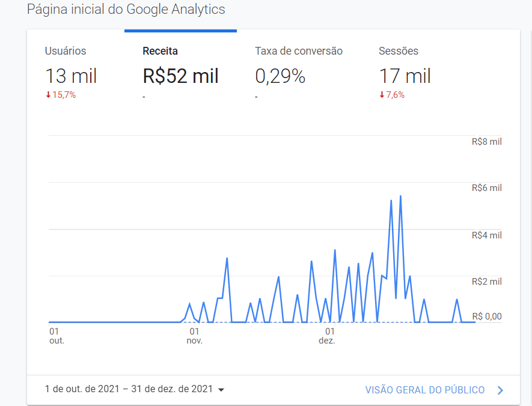Click the right chevron beside Visão Geral do Público
This screenshot has height=406, width=532.
[501, 390]
